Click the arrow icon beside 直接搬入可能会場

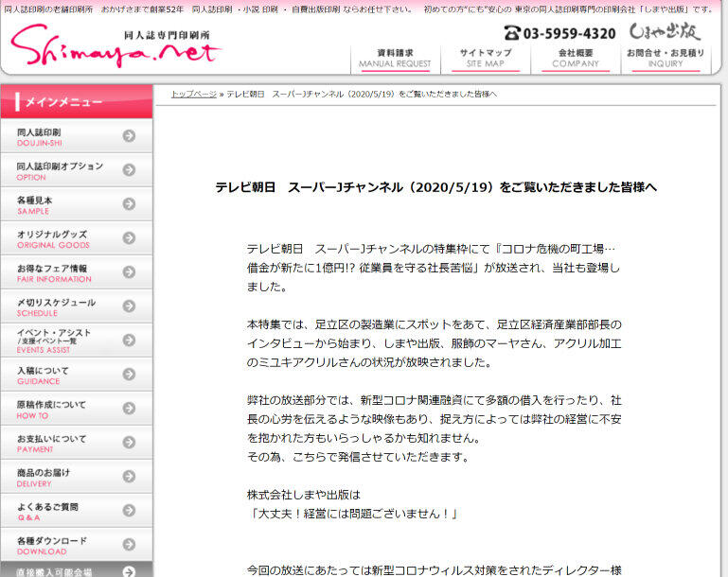[x=129, y=572]
